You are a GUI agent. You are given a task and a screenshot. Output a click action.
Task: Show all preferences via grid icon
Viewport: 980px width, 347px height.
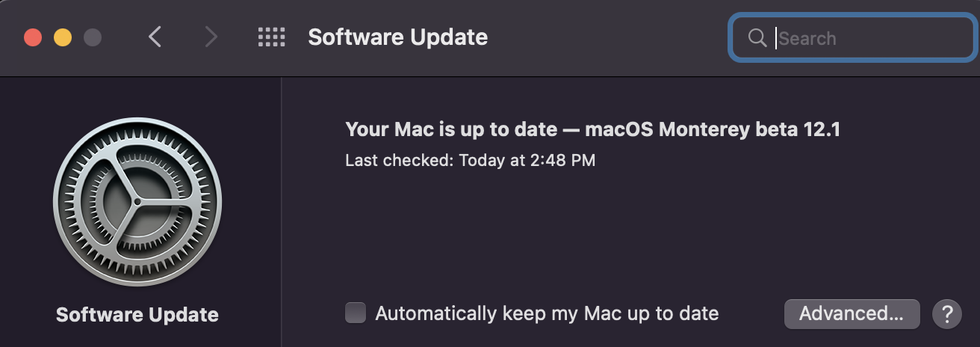pos(272,37)
